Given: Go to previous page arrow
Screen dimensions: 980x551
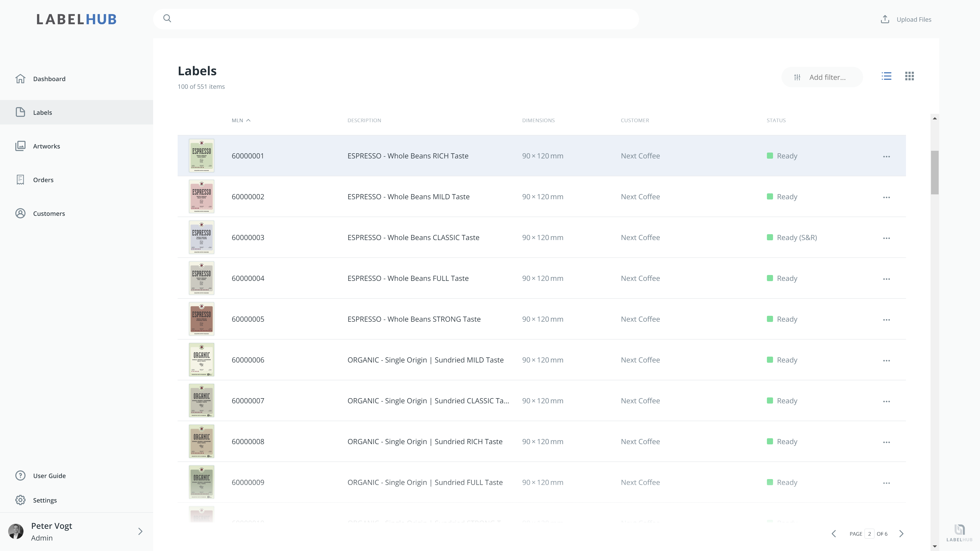Looking at the screenshot, I should coord(834,534).
